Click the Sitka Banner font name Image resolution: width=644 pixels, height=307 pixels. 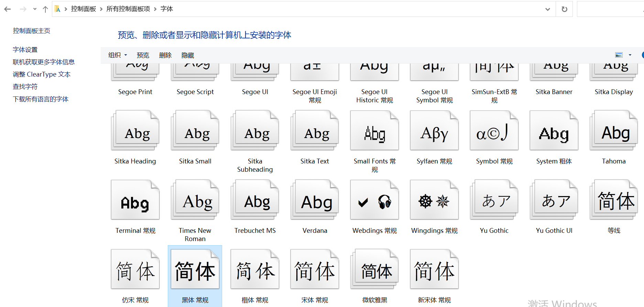pyautogui.click(x=554, y=92)
